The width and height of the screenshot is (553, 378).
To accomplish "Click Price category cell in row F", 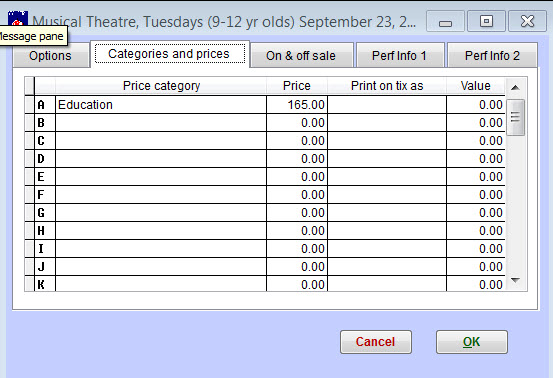I will pyautogui.click(x=161, y=195).
